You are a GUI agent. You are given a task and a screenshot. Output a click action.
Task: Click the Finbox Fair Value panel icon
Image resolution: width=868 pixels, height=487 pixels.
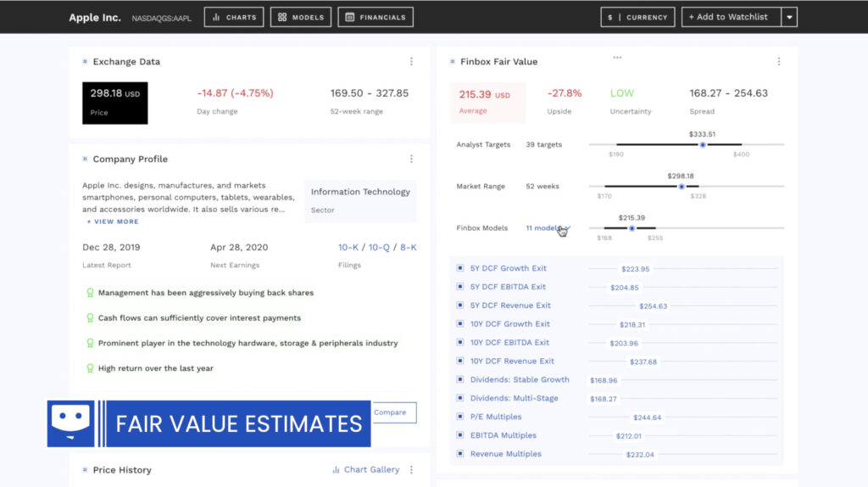(x=453, y=61)
